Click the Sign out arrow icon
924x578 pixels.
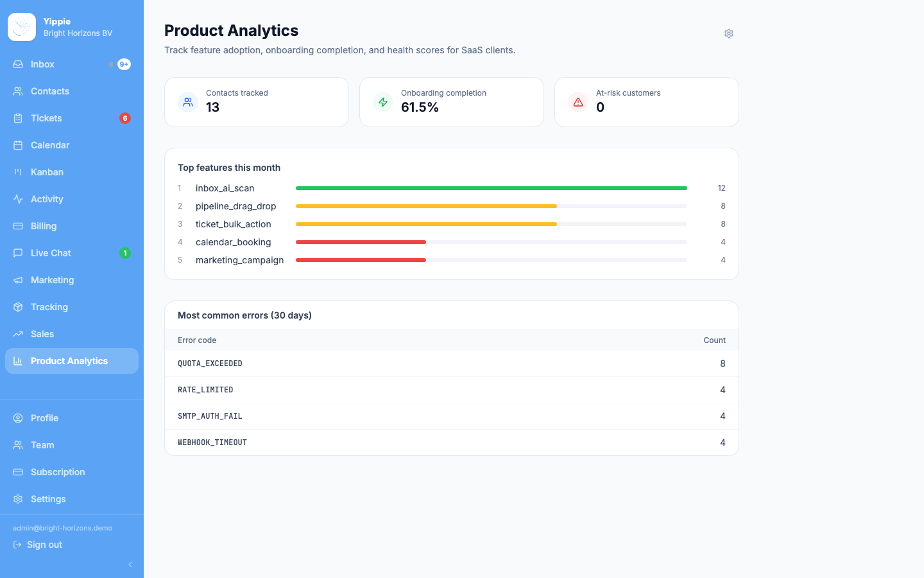[17, 545]
